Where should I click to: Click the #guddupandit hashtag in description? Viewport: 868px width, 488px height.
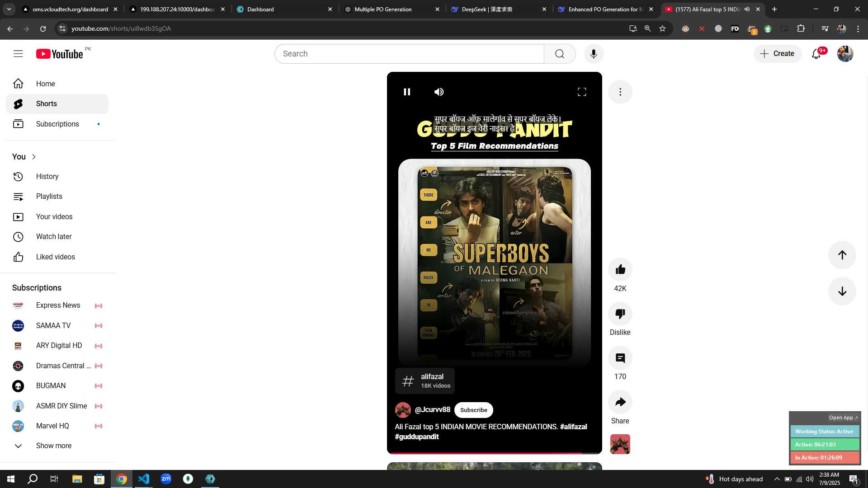[417, 436]
